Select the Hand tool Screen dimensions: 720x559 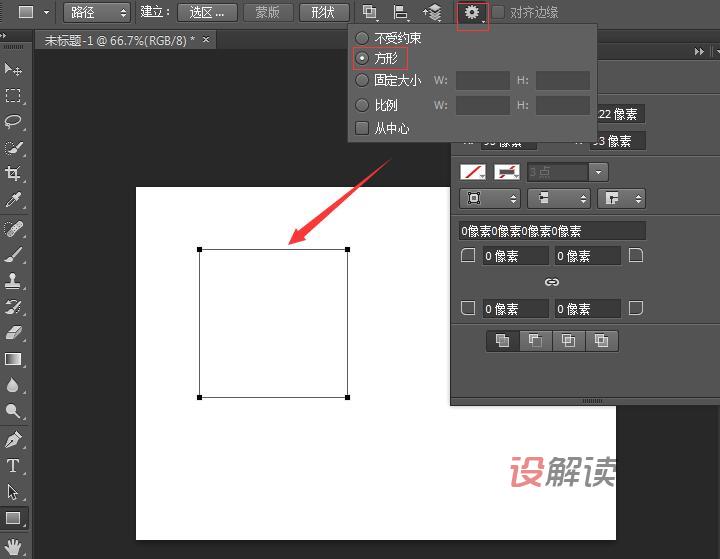click(x=14, y=546)
